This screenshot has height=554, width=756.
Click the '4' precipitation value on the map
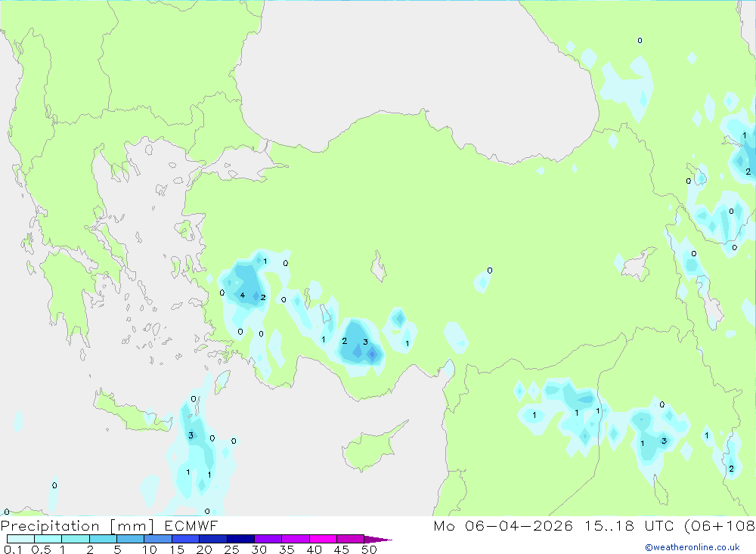point(243,295)
